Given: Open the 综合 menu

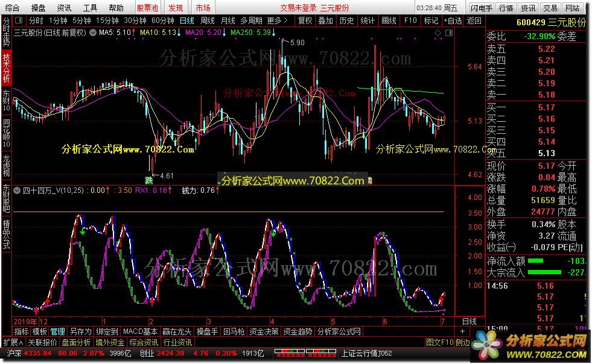Looking at the screenshot, I should click(12, 8).
